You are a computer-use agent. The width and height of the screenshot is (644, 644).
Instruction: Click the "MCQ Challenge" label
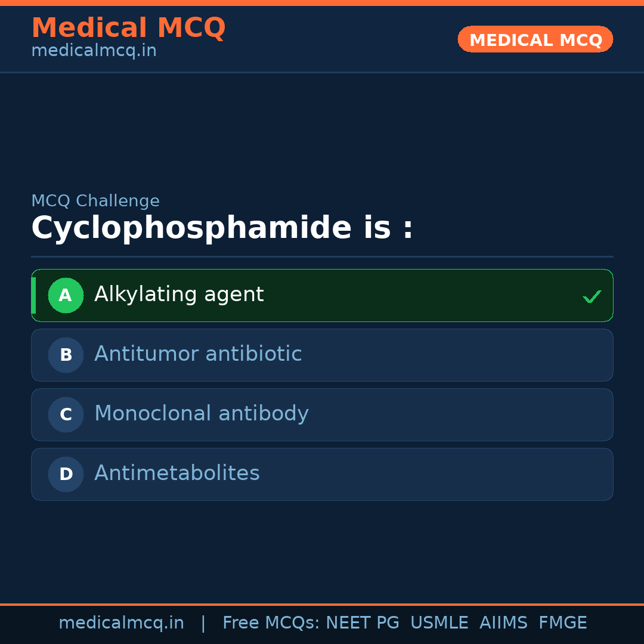95,202
